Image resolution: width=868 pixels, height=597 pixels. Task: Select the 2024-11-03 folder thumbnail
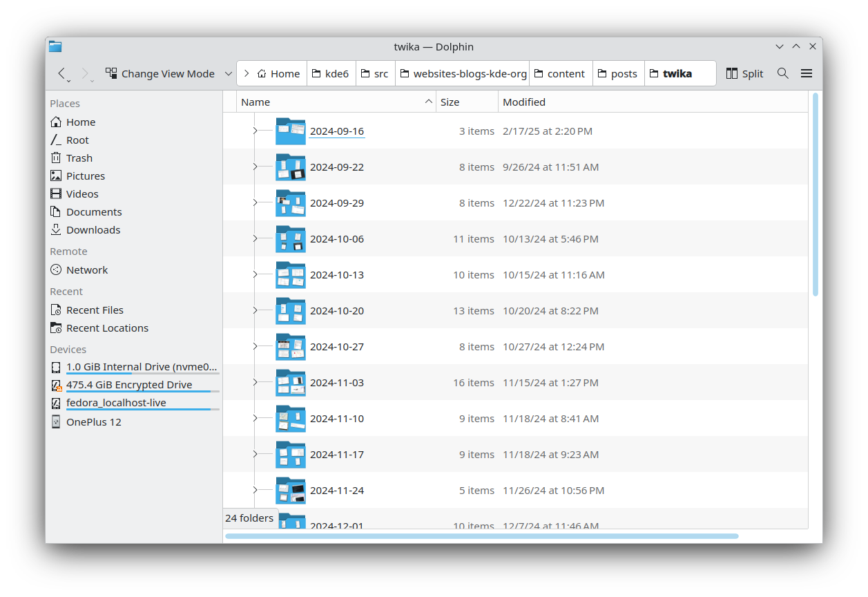[x=290, y=383]
